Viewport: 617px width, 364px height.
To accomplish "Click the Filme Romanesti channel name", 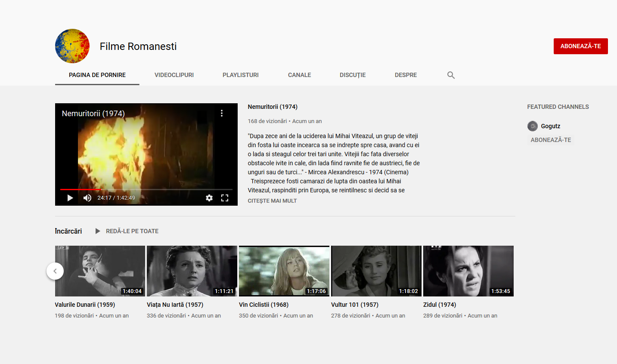I will (x=138, y=46).
